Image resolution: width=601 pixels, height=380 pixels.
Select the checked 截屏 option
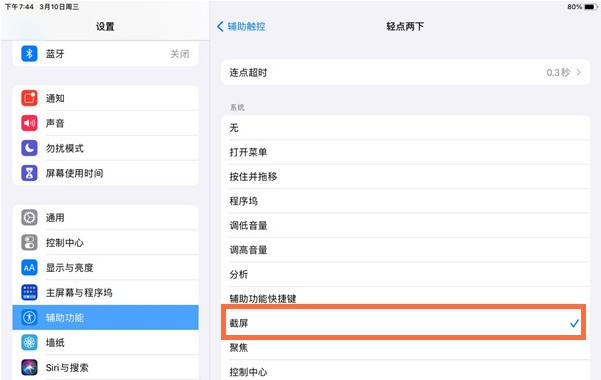[x=404, y=323]
